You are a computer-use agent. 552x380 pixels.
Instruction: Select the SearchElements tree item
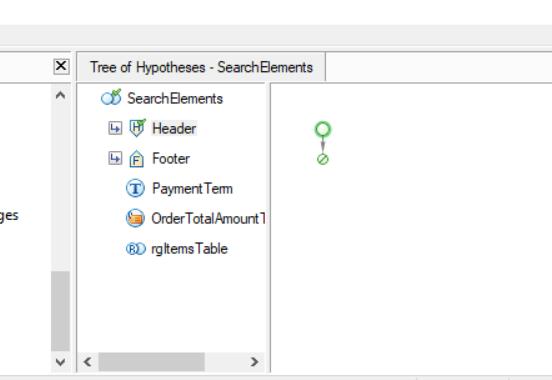[175, 98]
